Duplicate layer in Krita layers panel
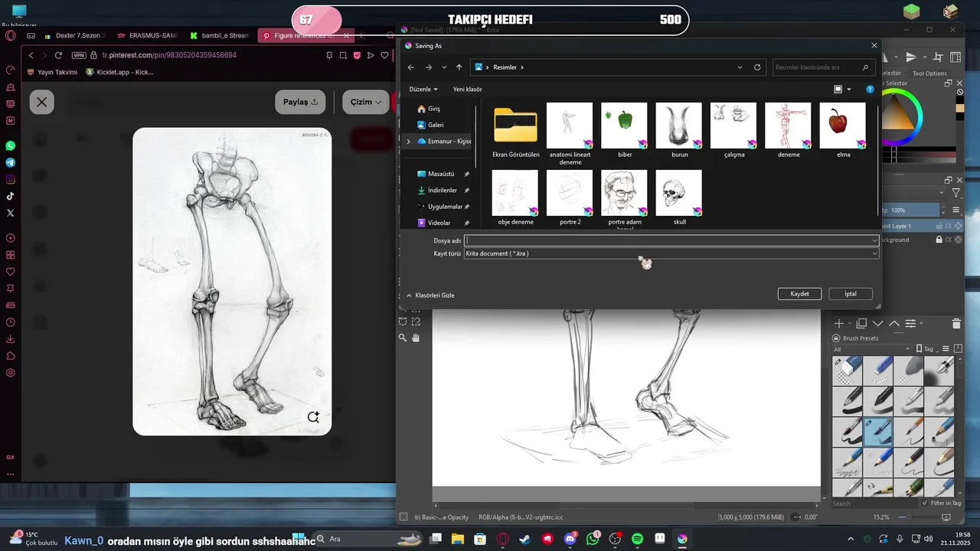Viewport: 980px width, 551px height. pos(861,324)
